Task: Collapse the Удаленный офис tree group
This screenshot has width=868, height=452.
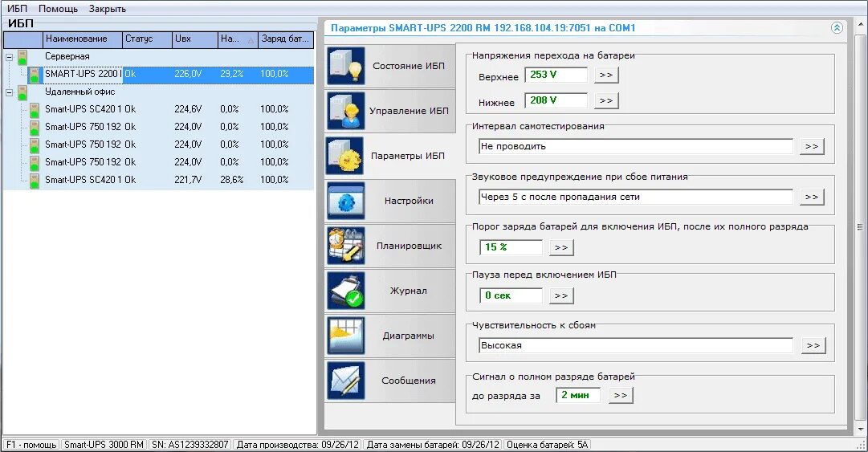Action: (9, 92)
